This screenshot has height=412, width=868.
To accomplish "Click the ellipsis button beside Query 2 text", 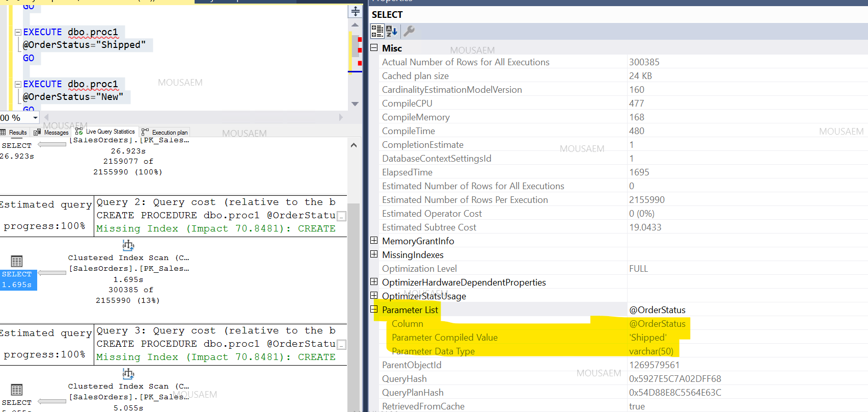I will [342, 216].
